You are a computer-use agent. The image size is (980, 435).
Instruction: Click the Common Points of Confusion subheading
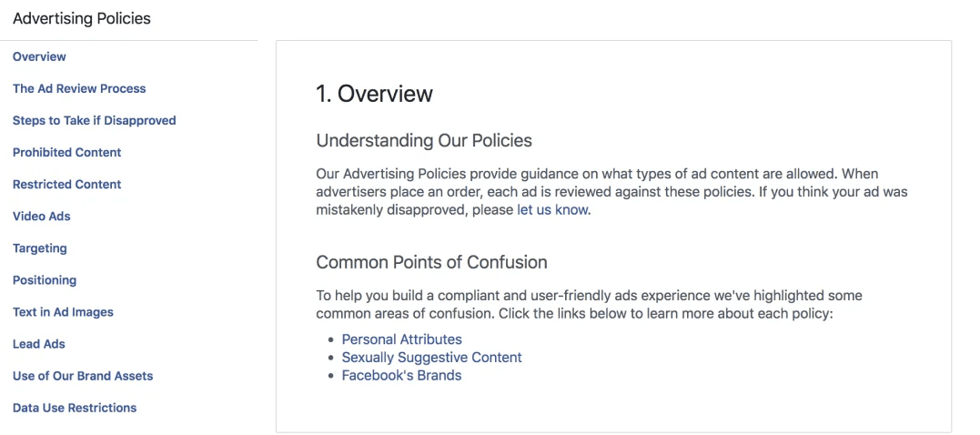point(432,262)
